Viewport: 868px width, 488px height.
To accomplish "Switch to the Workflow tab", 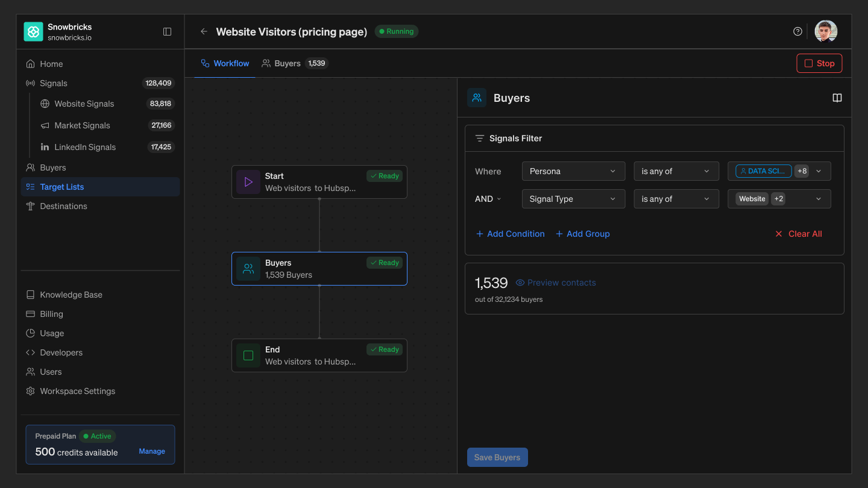I will point(225,63).
